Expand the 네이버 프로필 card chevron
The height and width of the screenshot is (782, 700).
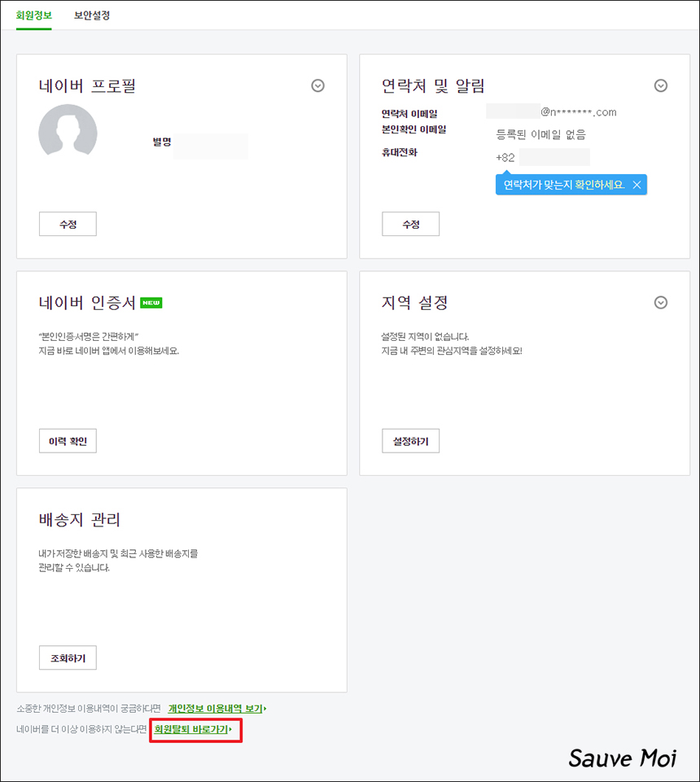click(x=317, y=85)
